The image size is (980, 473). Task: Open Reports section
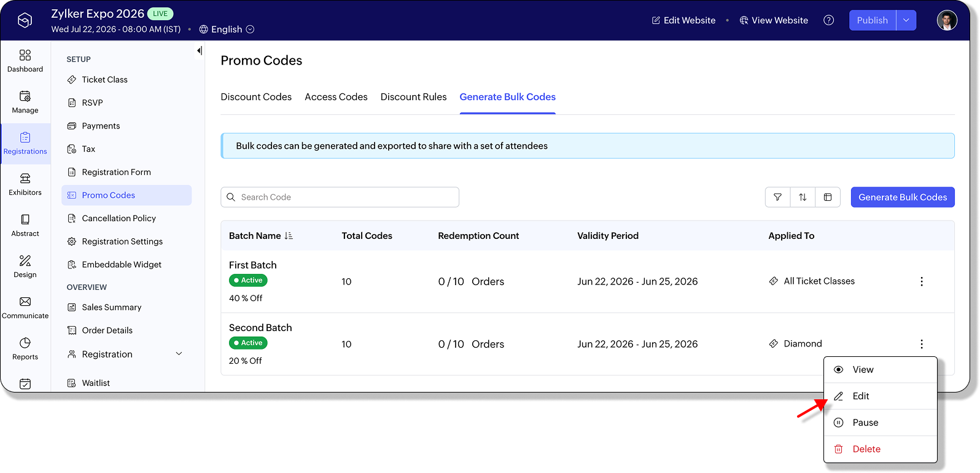pos(25,350)
